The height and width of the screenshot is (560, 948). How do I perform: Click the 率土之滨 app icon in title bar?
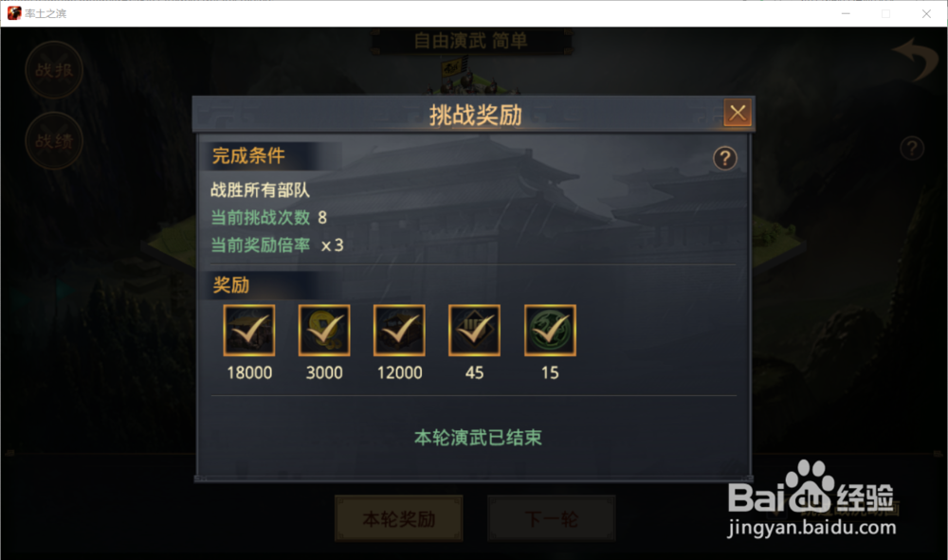tap(14, 13)
